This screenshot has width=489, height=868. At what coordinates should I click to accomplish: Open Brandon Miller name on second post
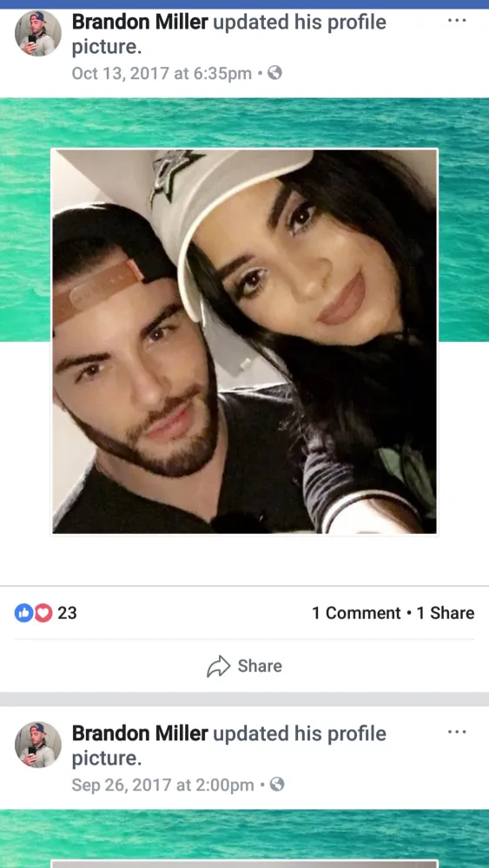point(140,733)
